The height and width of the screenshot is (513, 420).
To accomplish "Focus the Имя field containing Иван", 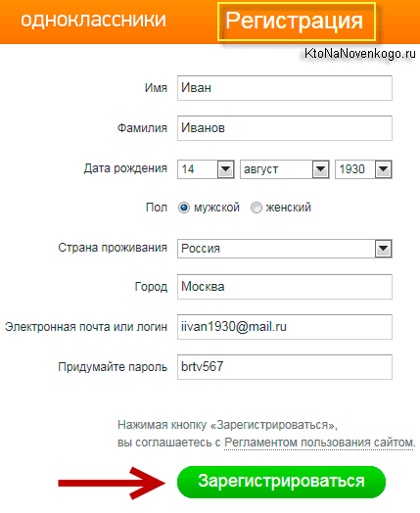I will (285, 88).
